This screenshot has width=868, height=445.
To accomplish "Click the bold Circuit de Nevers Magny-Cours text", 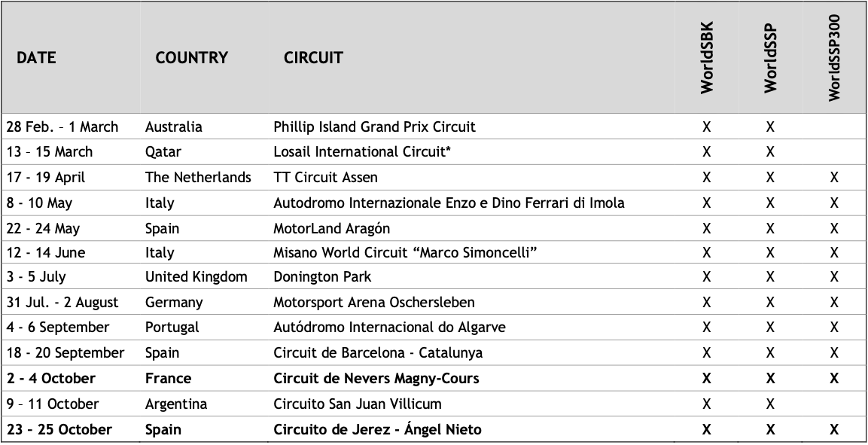I will [376, 378].
